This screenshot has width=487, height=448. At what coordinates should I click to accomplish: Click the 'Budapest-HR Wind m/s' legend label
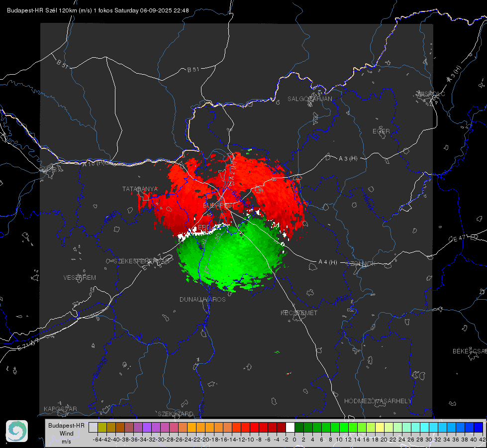[67, 433]
